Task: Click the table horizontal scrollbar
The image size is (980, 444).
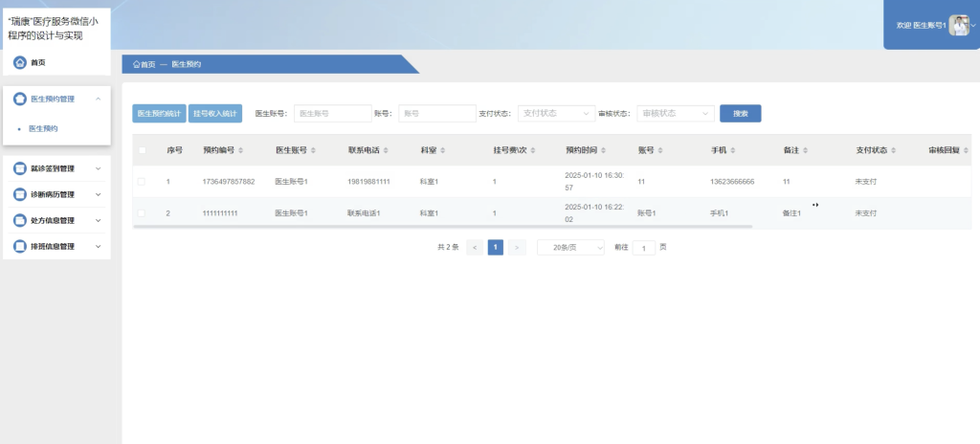Action: pyautogui.click(x=442, y=227)
